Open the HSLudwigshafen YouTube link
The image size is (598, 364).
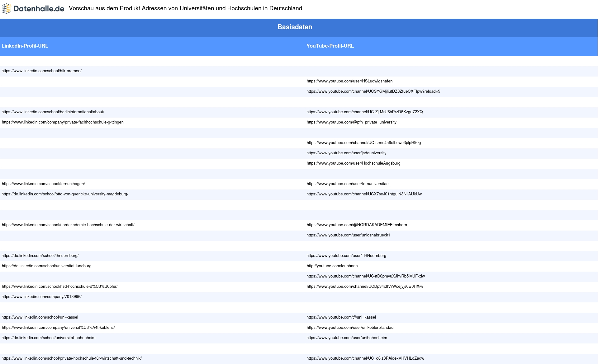(x=349, y=81)
